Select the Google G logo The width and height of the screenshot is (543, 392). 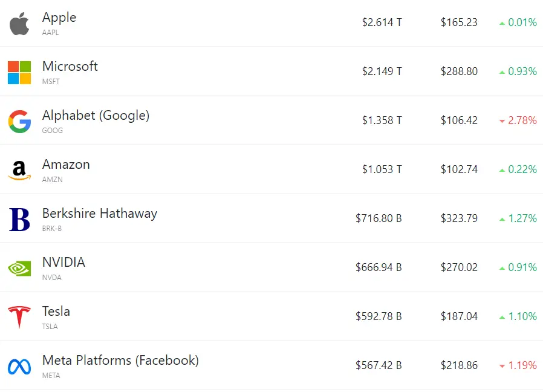(20, 122)
